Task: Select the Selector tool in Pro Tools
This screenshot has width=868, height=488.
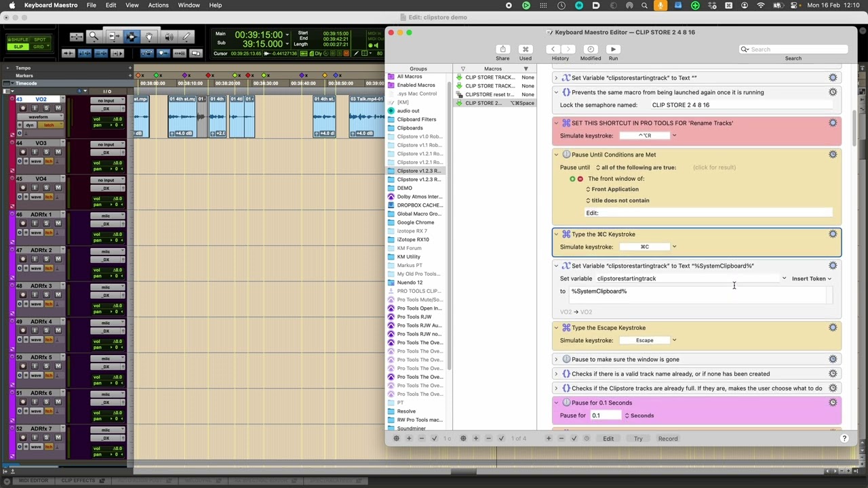Action: [x=132, y=37]
